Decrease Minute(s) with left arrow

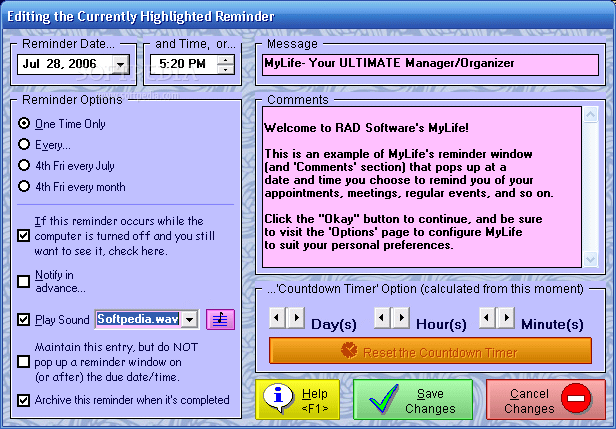487,317
